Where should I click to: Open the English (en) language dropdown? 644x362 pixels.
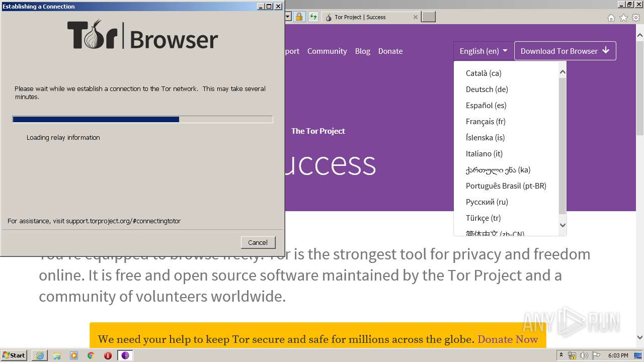coord(484,51)
